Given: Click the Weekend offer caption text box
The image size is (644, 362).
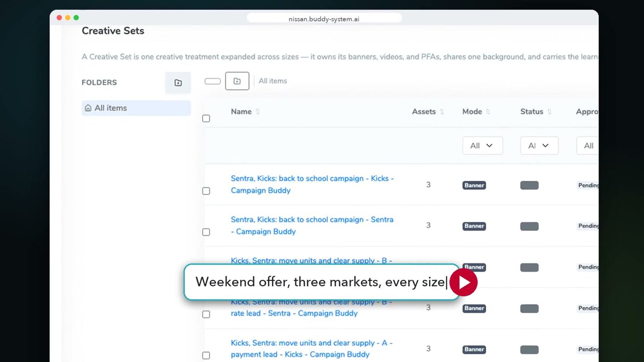Looking at the screenshot, I should pyautogui.click(x=322, y=282).
